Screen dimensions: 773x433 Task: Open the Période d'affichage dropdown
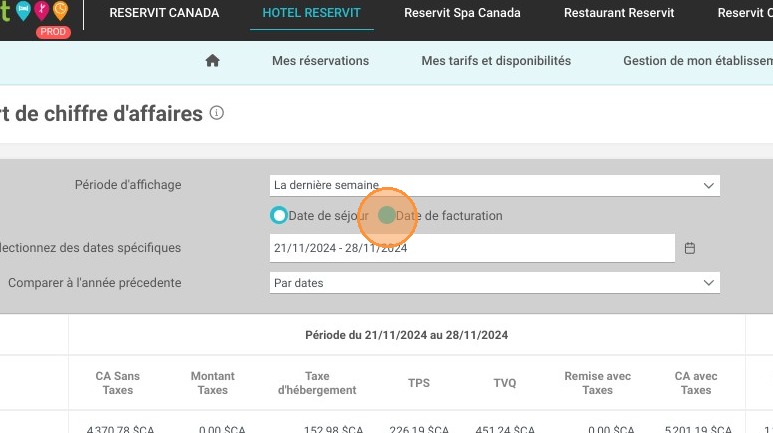click(x=494, y=185)
